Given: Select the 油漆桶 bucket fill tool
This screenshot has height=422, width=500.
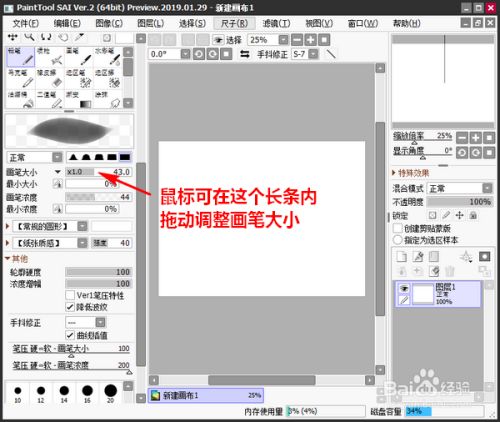Looking at the screenshot, I should (20, 99).
